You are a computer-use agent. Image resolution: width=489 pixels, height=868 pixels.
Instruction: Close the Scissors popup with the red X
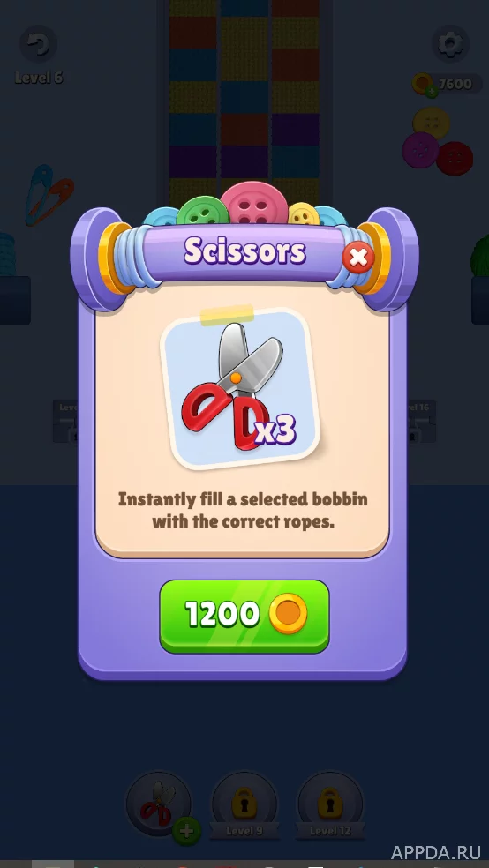[358, 258]
